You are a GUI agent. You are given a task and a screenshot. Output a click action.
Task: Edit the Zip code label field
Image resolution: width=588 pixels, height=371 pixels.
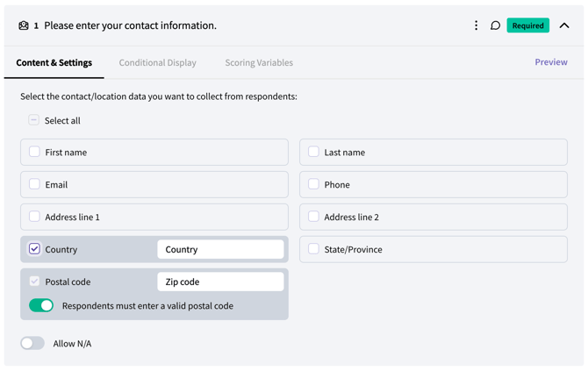pyautogui.click(x=220, y=282)
